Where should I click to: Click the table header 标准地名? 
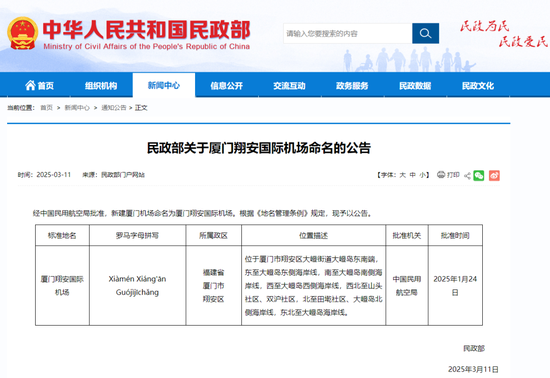[62, 235]
